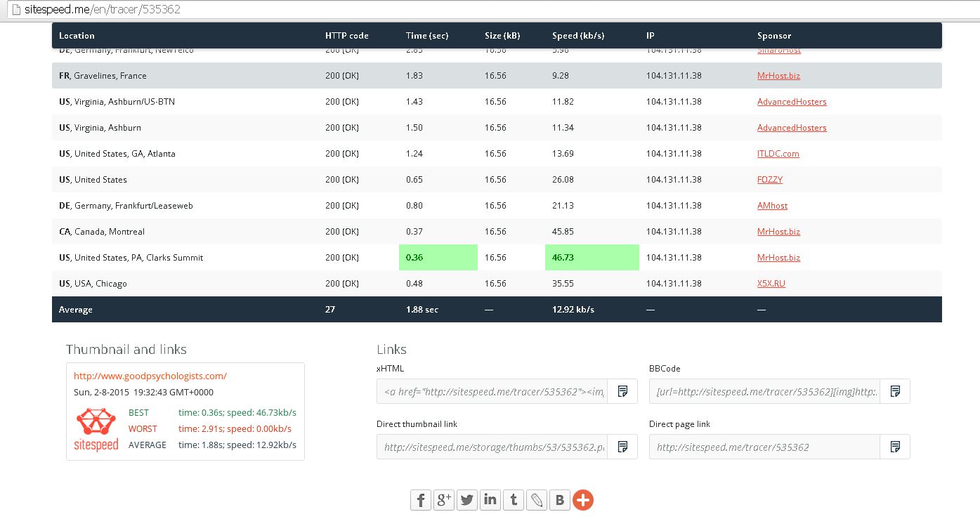Click the time value 0.48 in Chicago row

[x=414, y=284]
